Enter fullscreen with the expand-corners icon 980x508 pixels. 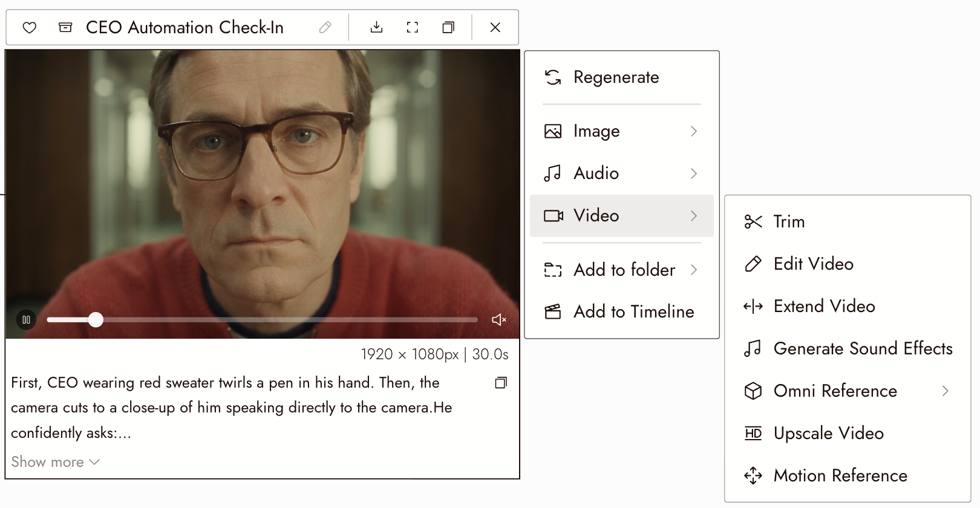coord(413,27)
